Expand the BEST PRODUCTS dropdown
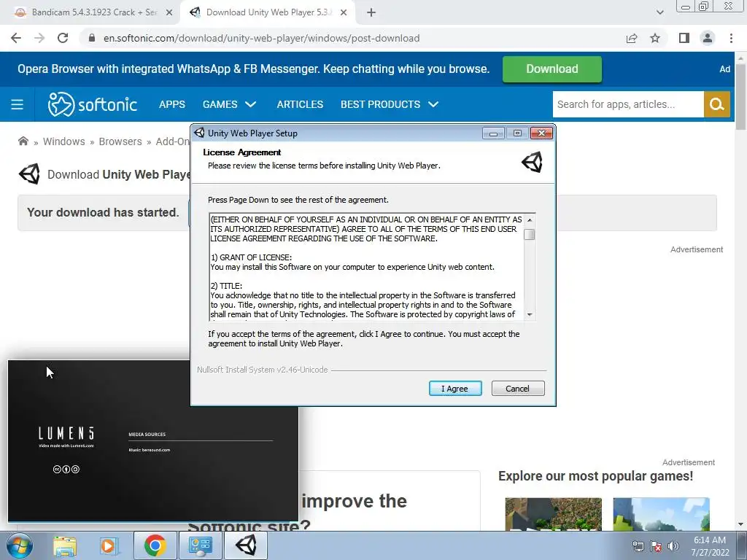 tap(390, 104)
